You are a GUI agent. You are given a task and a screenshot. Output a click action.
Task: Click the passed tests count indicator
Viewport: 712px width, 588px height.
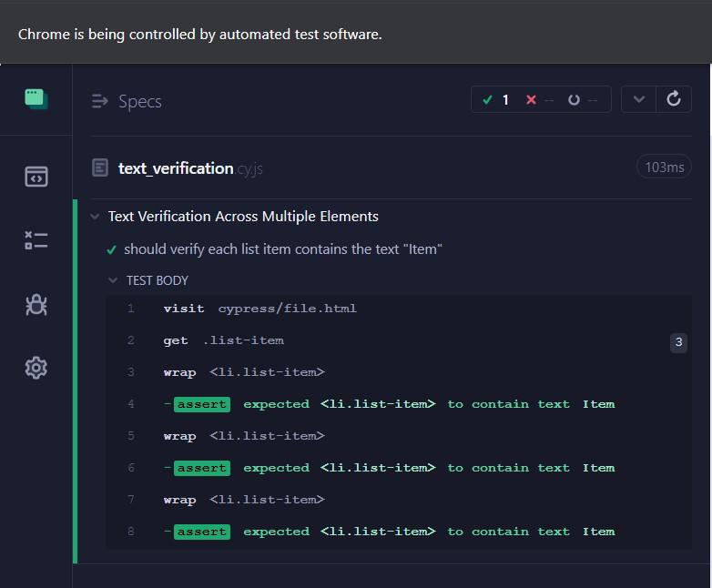click(x=496, y=99)
